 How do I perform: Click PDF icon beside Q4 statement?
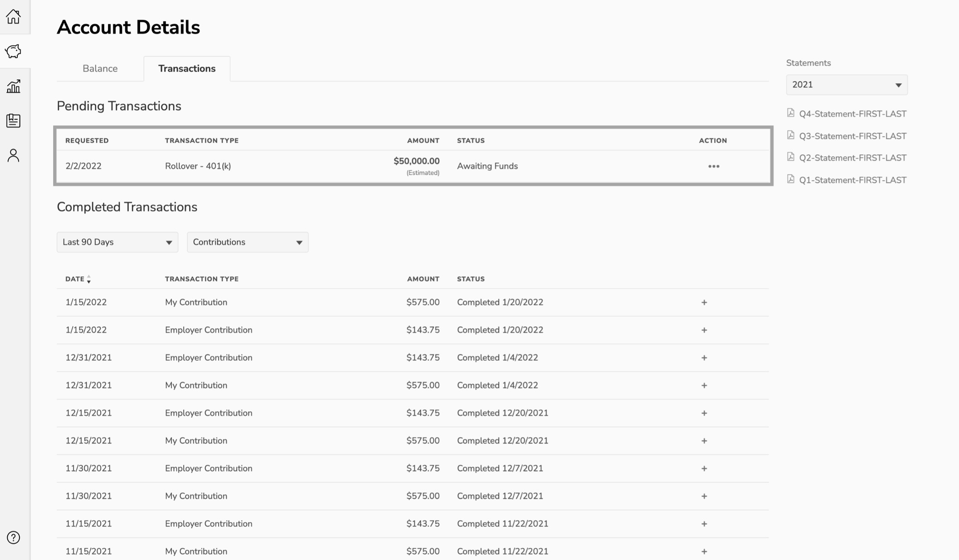[791, 113]
